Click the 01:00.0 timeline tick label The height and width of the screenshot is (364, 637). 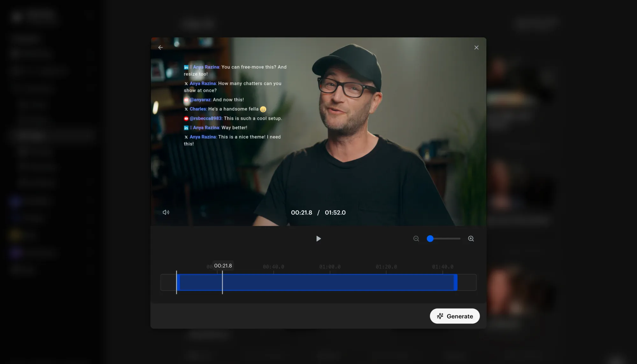330,267
